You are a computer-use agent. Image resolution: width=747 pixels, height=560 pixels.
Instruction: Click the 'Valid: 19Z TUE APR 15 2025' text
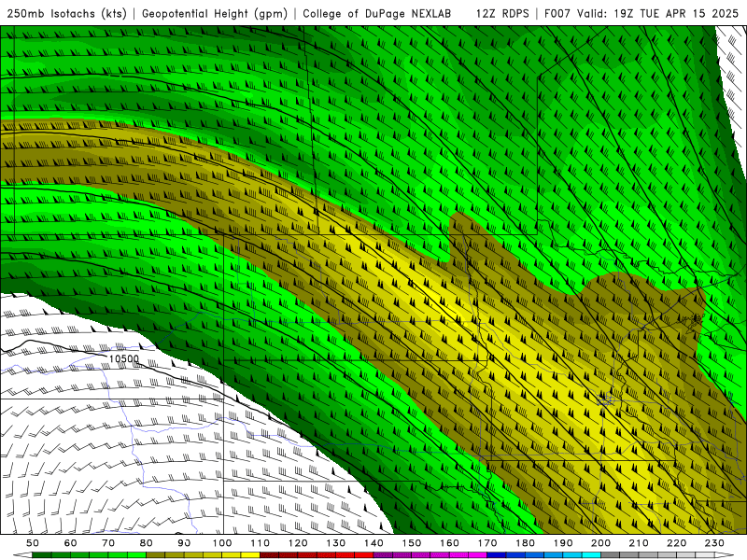click(657, 14)
